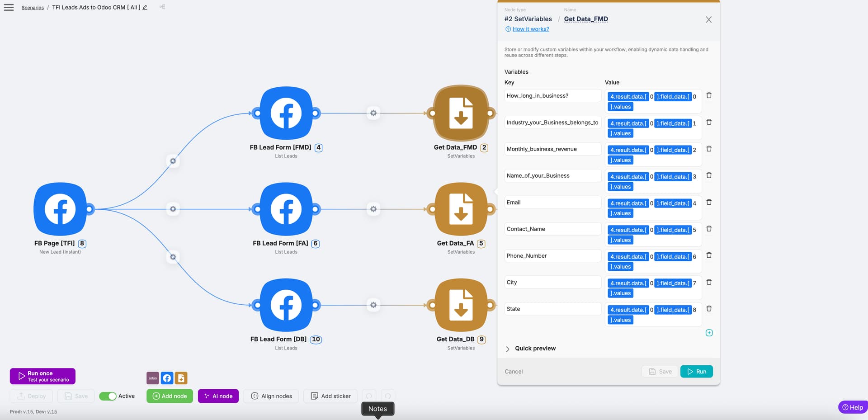868x420 pixels.
Task: Select the Get Data_DB SetVariables node
Action: click(461, 305)
